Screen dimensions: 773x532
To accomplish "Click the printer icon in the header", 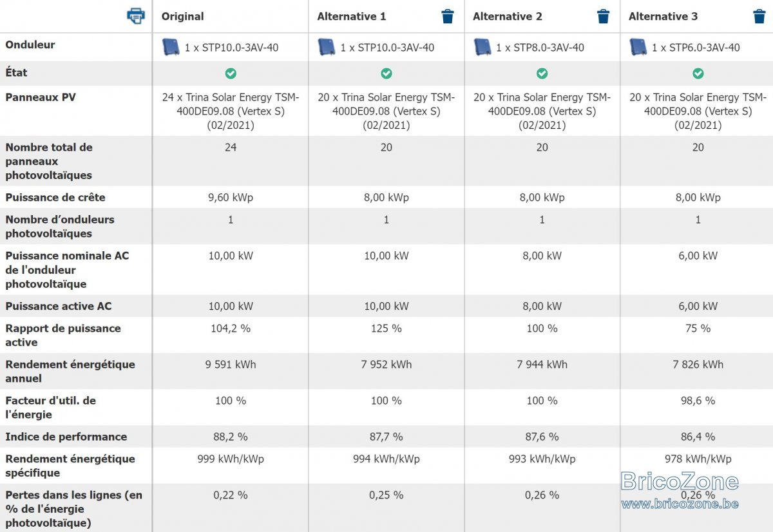I will (136, 16).
